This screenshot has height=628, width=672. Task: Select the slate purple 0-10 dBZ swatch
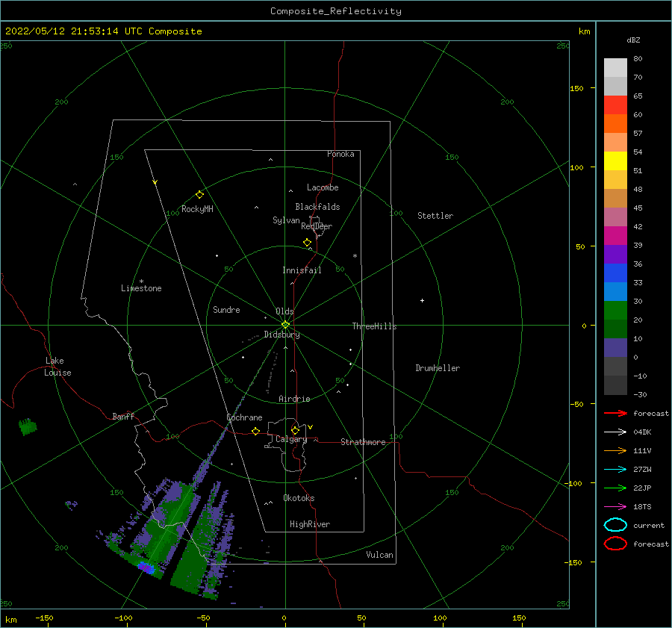pos(615,348)
